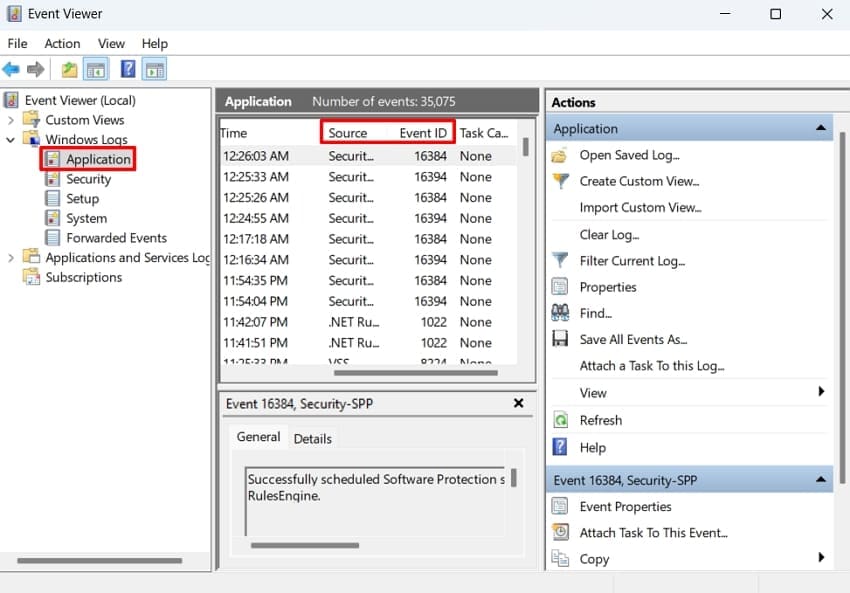Collapse the Event 16384, Security-SPP actions section
850x593 pixels.
[x=821, y=479]
